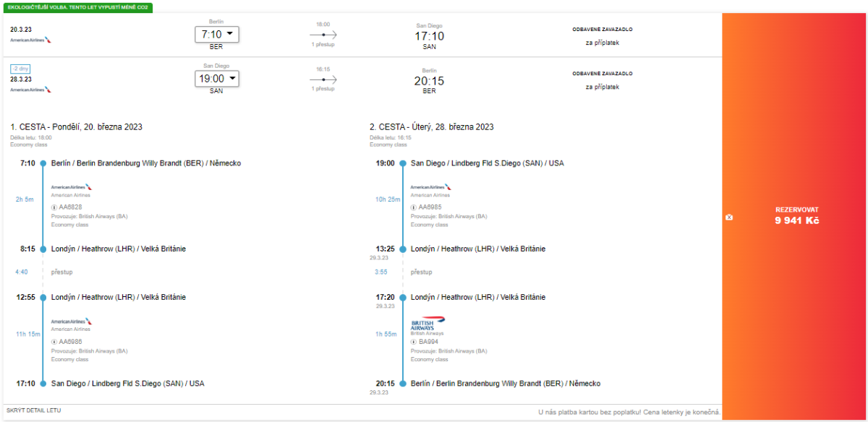
Task: Select the 1. CESTA outbound trip heading
Action: [76, 126]
